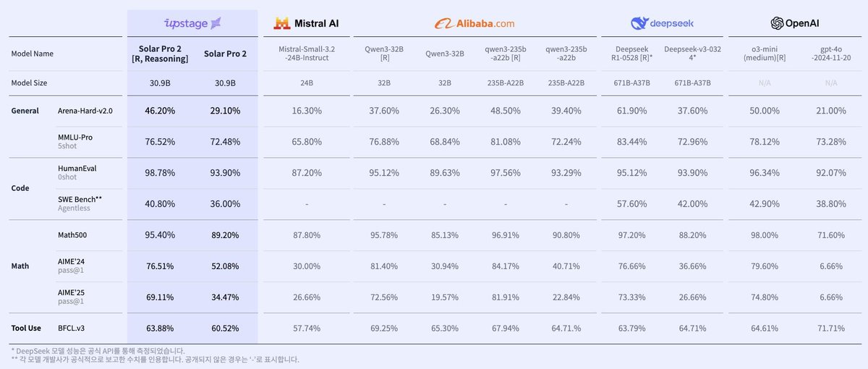868x369 pixels.
Task: Click the SWE Bench row label
Action: (x=80, y=199)
